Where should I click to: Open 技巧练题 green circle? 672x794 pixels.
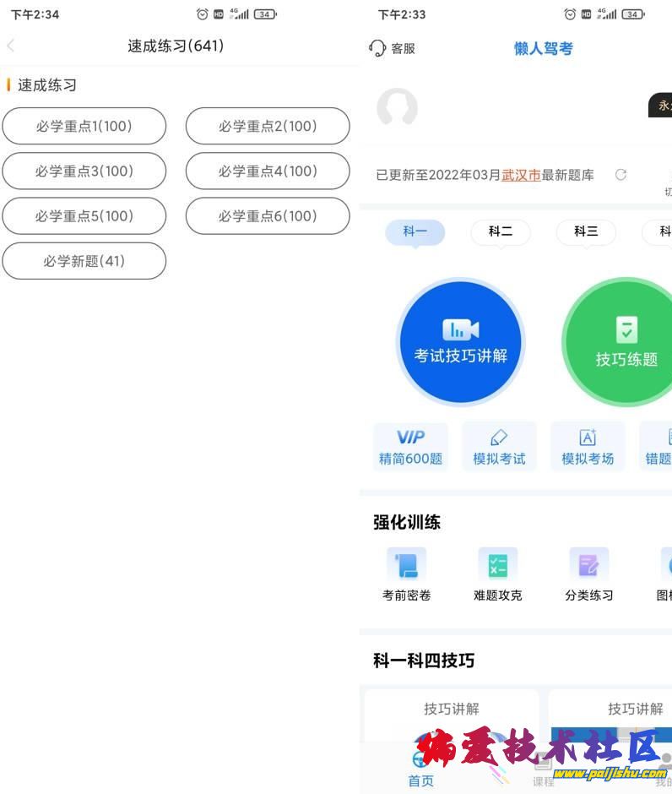tap(626, 343)
